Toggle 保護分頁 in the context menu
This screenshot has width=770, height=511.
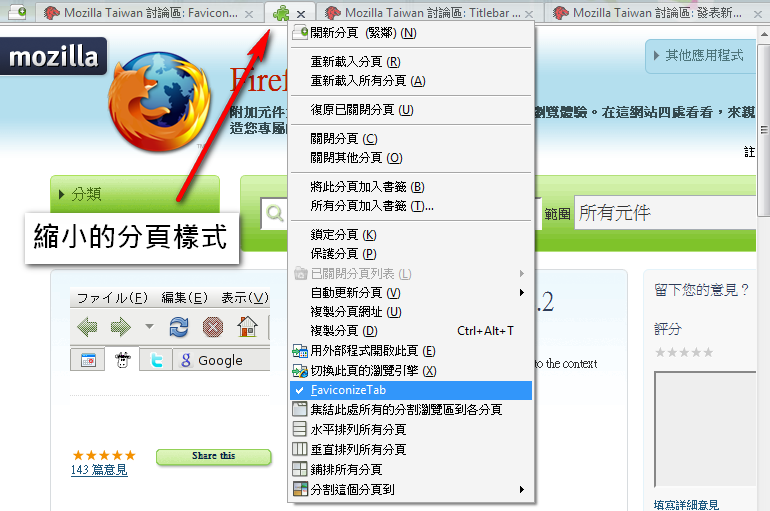tap(411, 254)
